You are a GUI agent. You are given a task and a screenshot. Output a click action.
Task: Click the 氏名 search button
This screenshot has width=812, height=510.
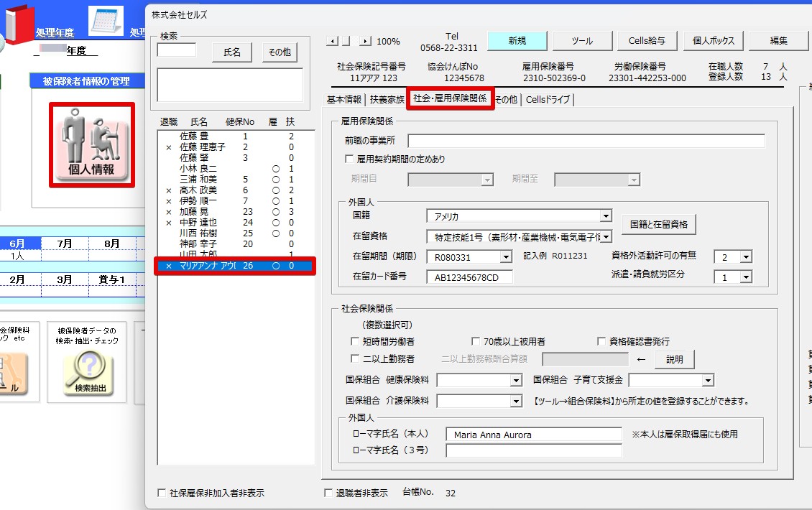pos(232,52)
